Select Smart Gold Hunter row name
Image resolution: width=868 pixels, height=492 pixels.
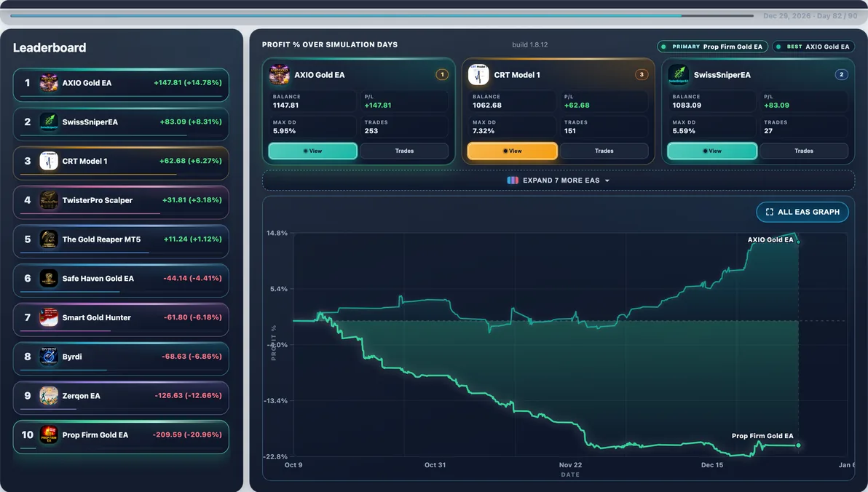pyautogui.click(x=96, y=317)
